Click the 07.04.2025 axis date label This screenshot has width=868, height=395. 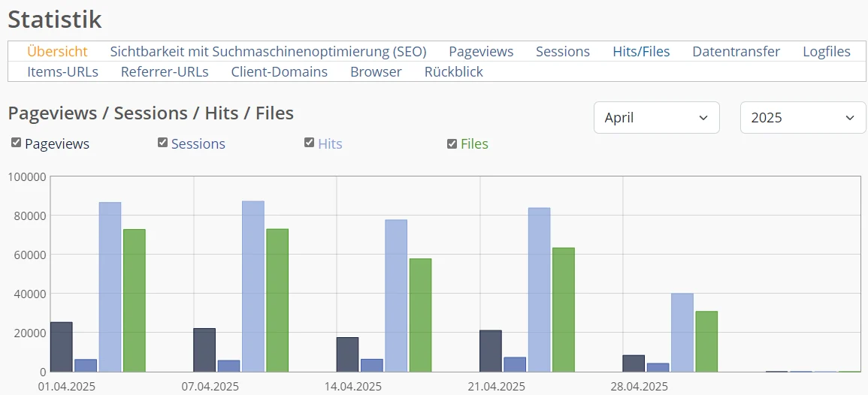point(210,385)
